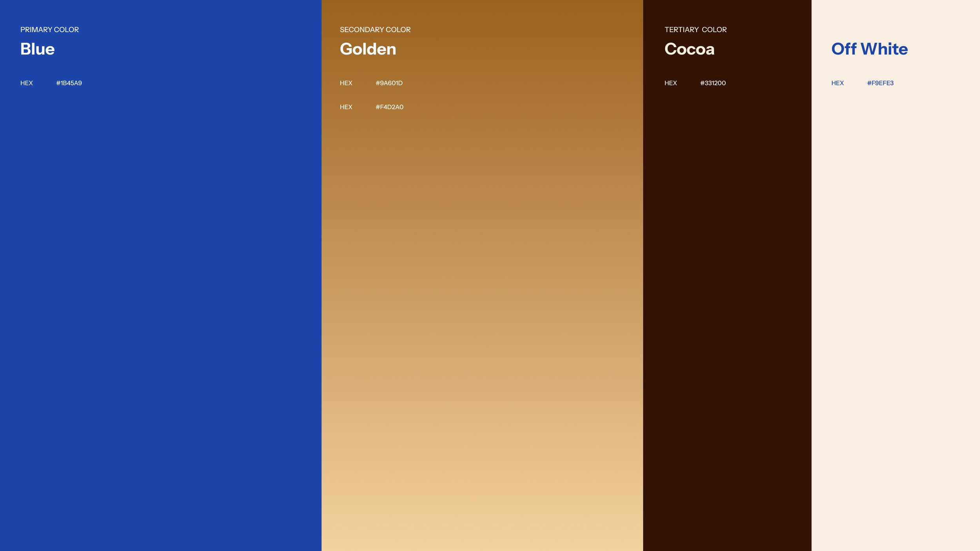Click the HEX label beside #331200
The image size is (980, 551).
671,83
